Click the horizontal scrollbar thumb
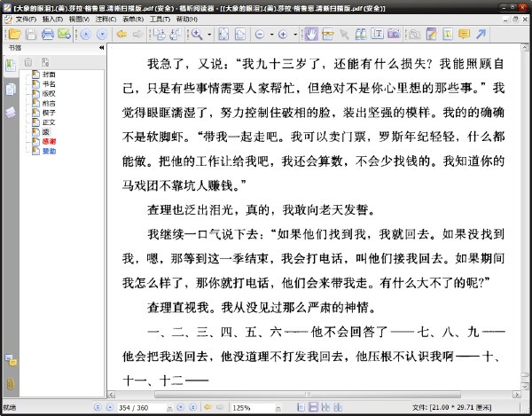532x416 pixels. pos(308,395)
